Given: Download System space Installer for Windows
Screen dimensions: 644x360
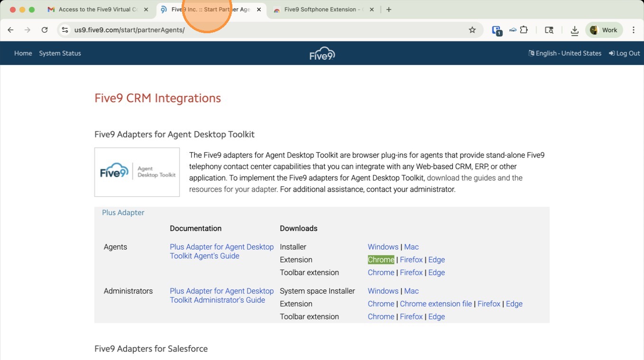Looking at the screenshot, I should pyautogui.click(x=383, y=291).
